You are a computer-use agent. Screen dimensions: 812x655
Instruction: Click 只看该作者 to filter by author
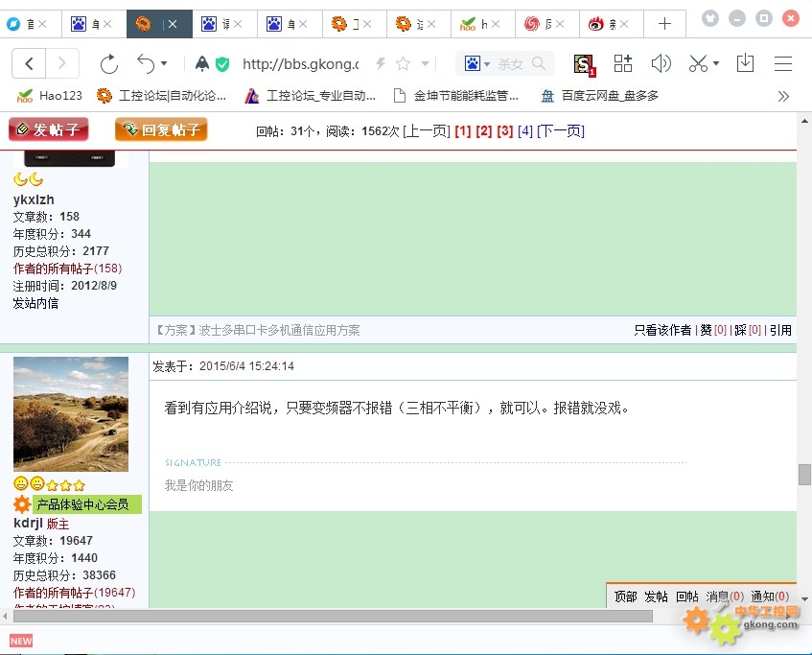tap(662, 330)
